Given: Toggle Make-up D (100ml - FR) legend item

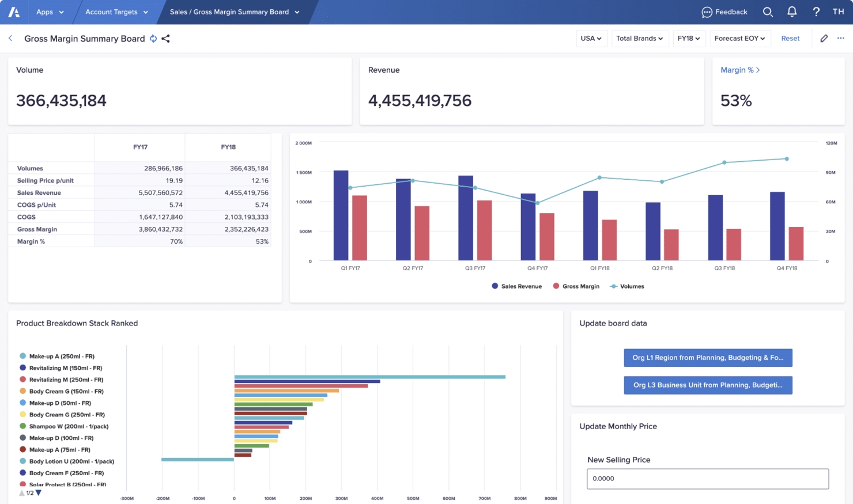Looking at the screenshot, I should (56, 438).
